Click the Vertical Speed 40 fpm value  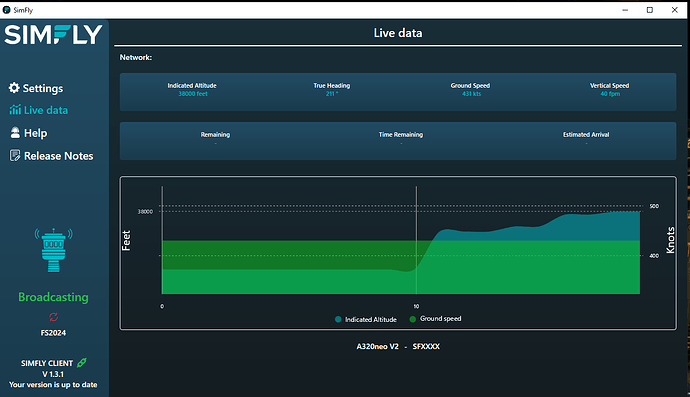pyautogui.click(x=610, y=94)
